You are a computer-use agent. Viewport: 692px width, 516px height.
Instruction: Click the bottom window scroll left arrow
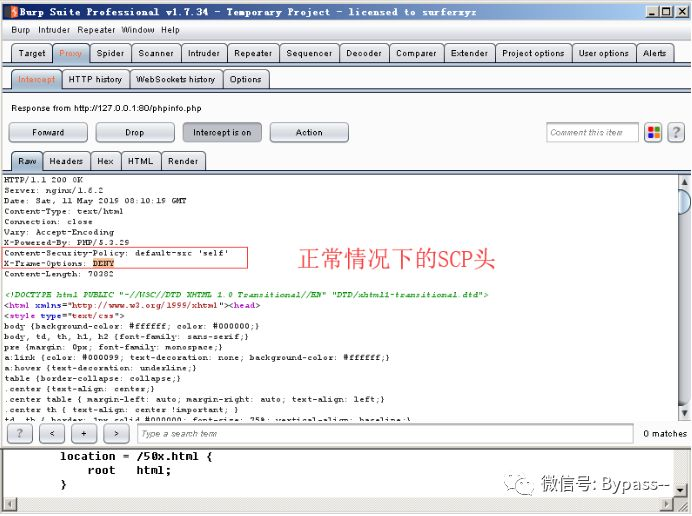[9, 504]
